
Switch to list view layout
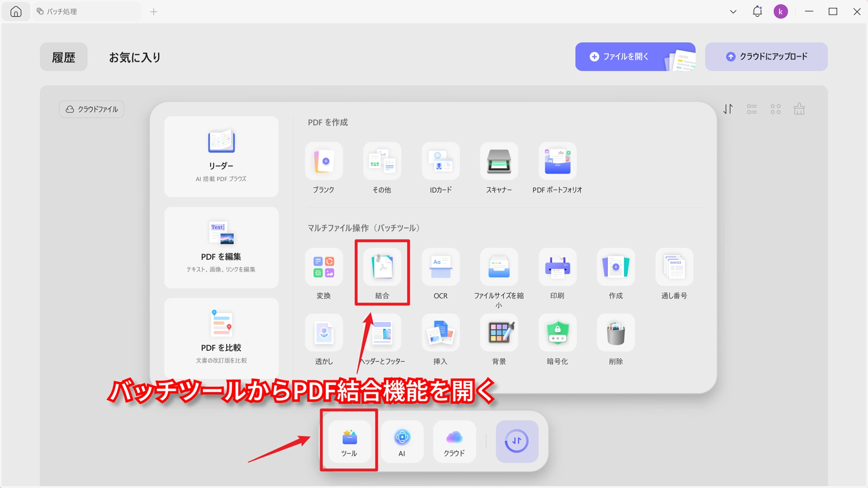[x=752, y=109]
